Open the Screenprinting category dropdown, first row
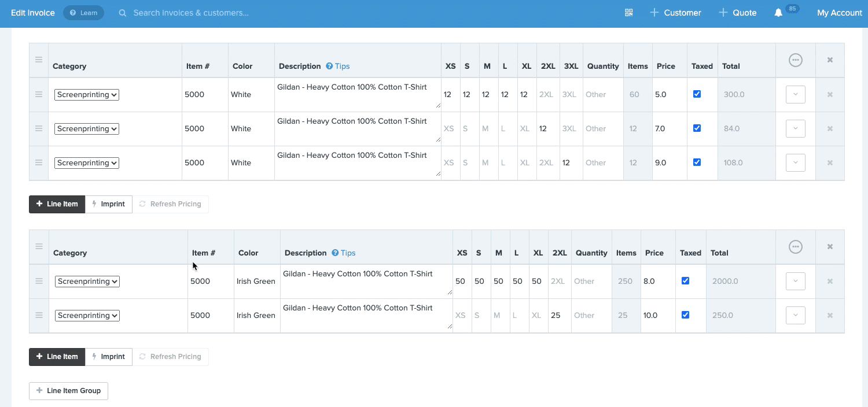868x407 pixels. [87, 95]
